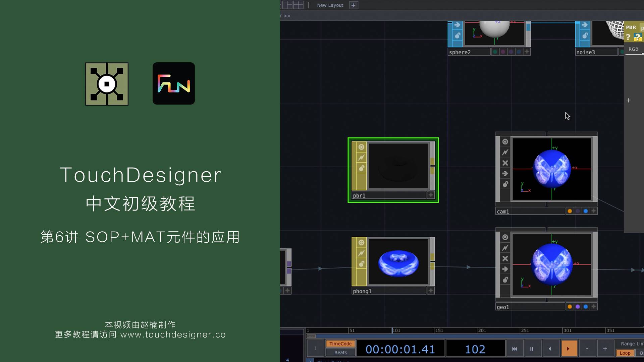Expand phong1 node options with plus

click(431, 290)
